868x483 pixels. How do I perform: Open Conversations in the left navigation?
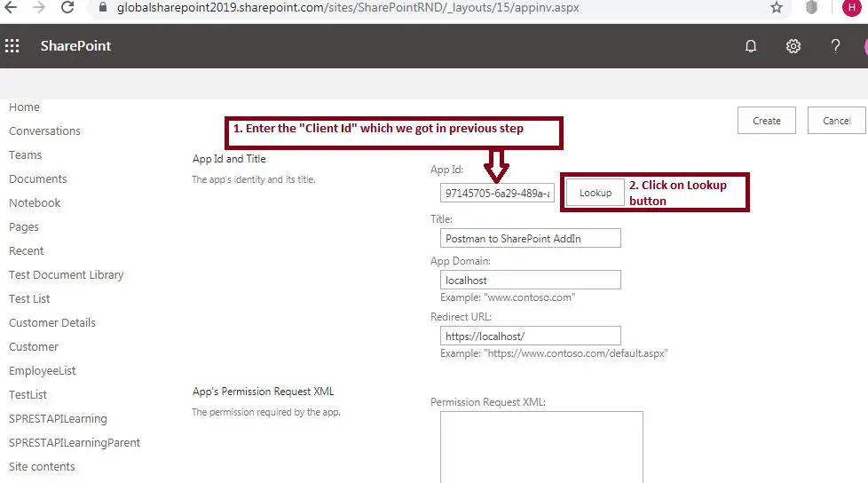[45, 131]
